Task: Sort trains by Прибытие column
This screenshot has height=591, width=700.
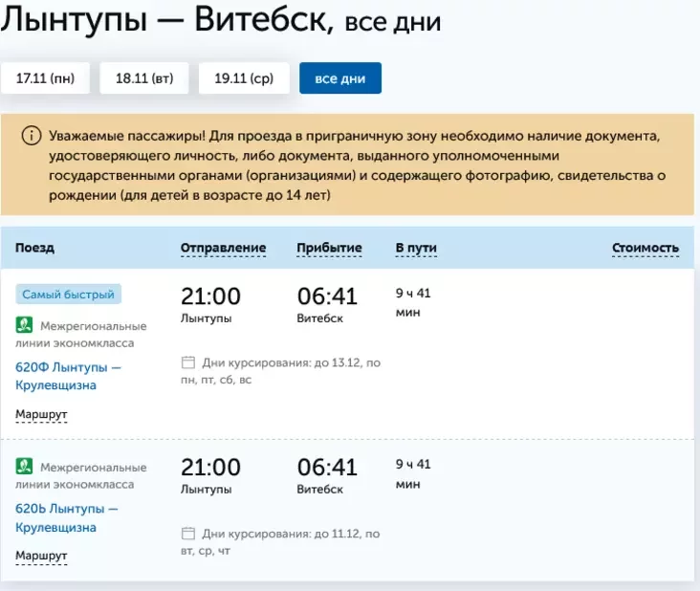Action: point(329,248)
